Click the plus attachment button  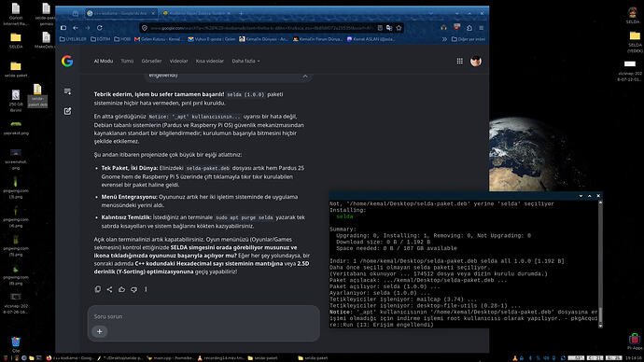[x=99, y=331]
